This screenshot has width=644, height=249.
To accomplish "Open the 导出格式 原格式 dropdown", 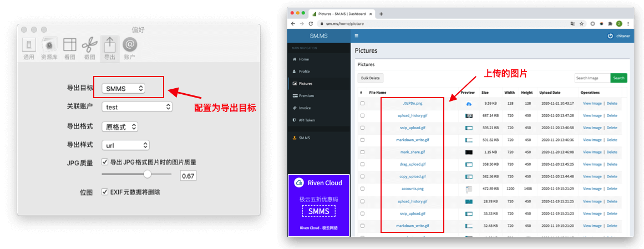I will (120, 127).
